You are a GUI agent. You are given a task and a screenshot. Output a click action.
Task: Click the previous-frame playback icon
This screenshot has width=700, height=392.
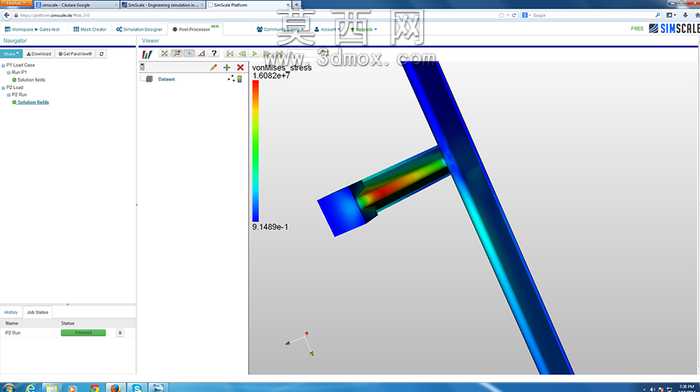[242, 54]
